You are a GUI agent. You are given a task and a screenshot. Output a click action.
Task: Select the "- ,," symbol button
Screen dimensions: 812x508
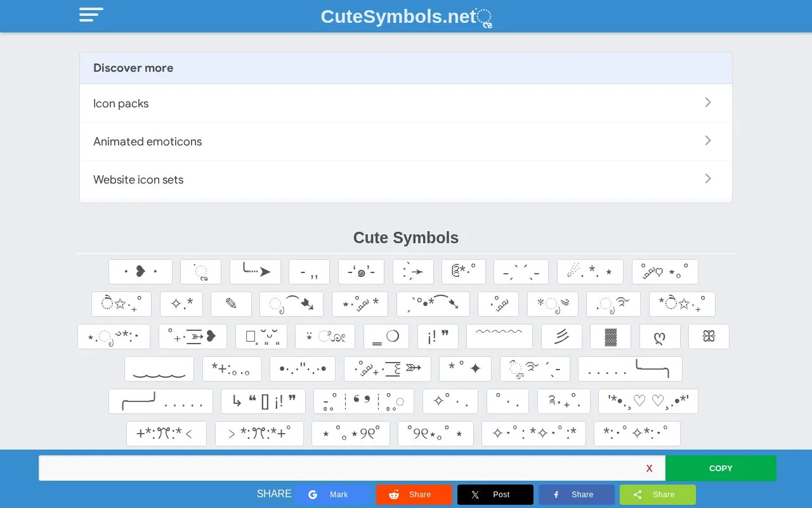pyautogui.click(x=309, y=272)
